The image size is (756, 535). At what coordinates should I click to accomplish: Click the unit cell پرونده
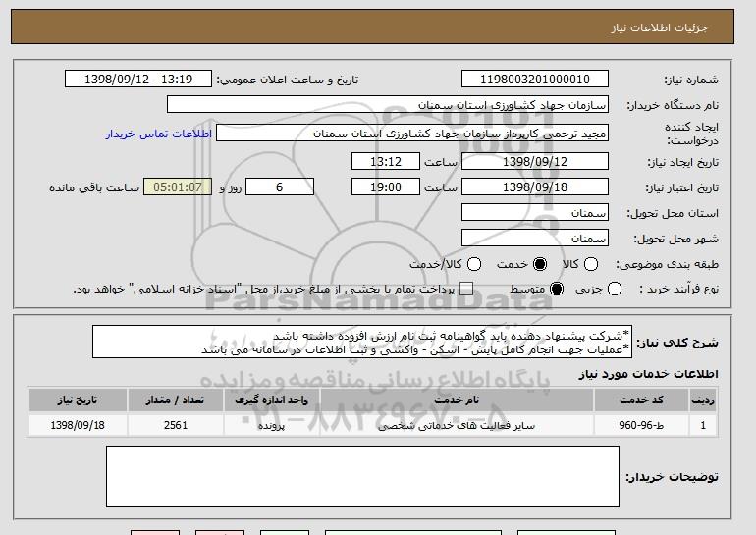click(x=271, y=426)
